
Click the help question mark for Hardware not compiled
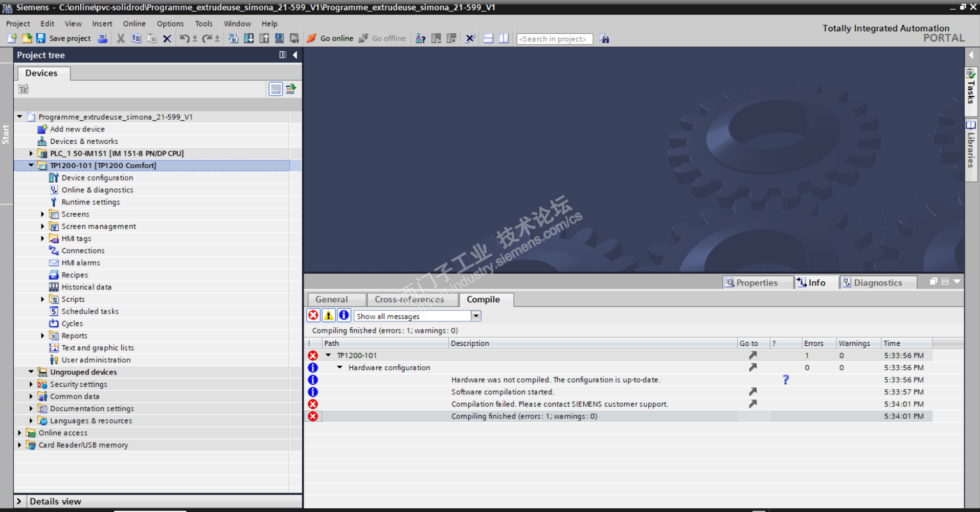(786, 380)
